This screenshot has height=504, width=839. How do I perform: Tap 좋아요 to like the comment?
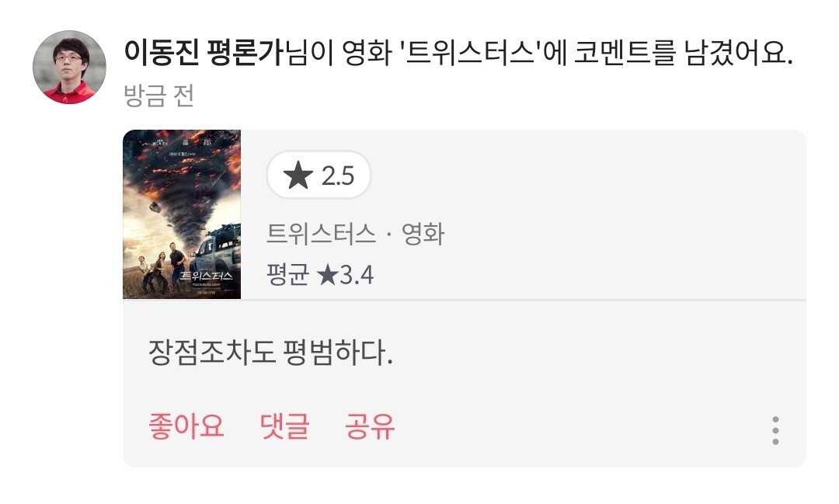pyautogui.click(x=186, y=426)
